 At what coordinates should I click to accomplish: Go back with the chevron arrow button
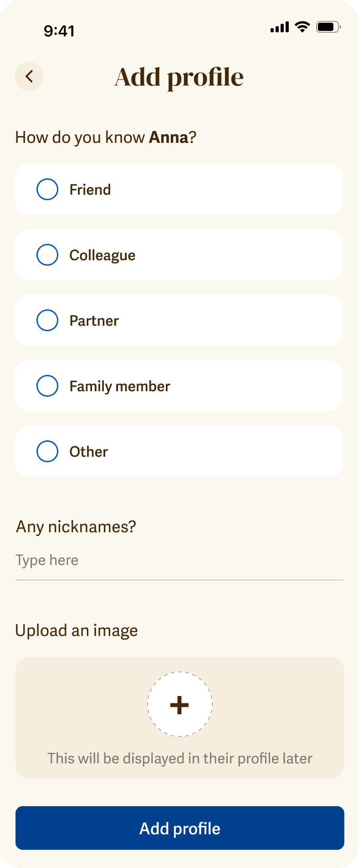click(29, 76)
